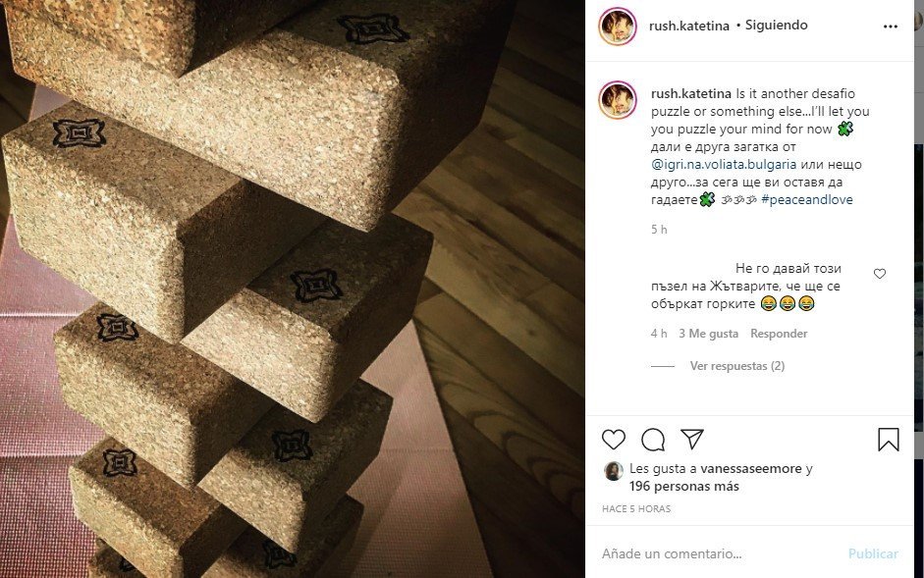Save post with bookmark icon
924x578 pixels.
tap(888, 440)
